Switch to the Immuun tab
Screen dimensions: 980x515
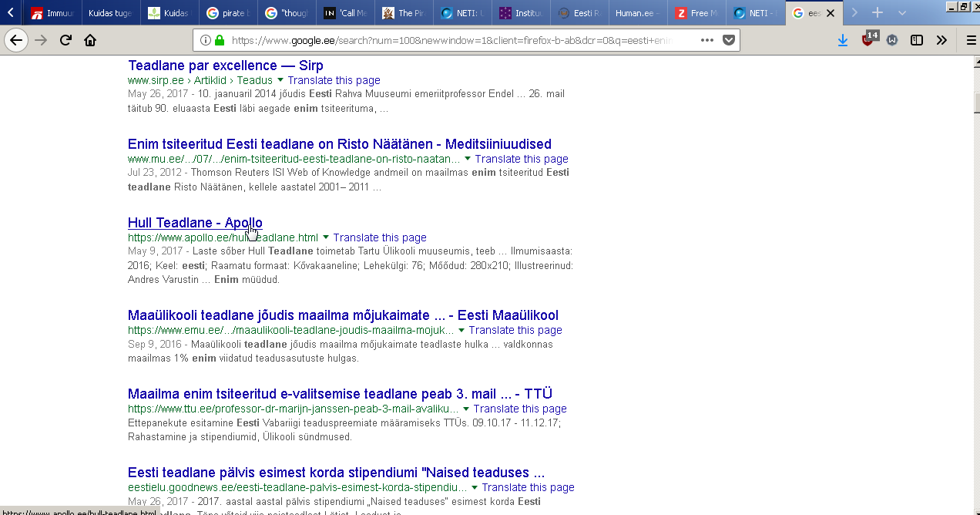(x=53, y=13)
